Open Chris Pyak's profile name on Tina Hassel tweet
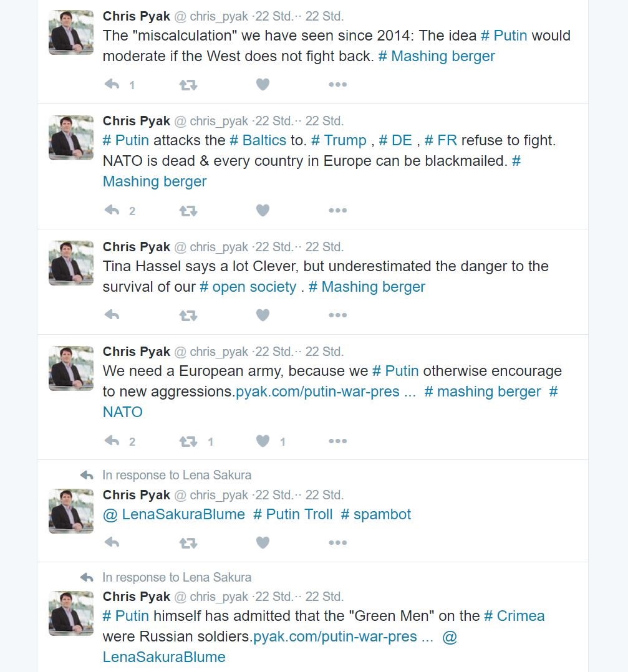The image size is (628, 672). [137, 247]
